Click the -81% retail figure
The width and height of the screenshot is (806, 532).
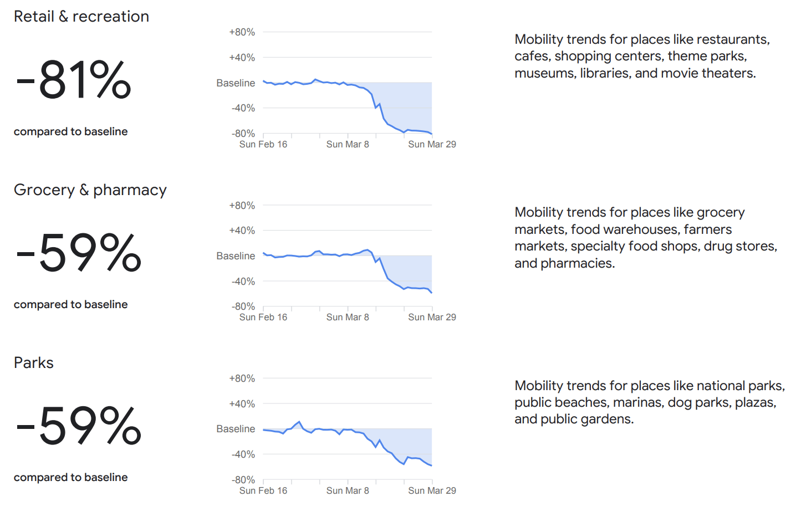pyautogui.click(x=74, y=80)
